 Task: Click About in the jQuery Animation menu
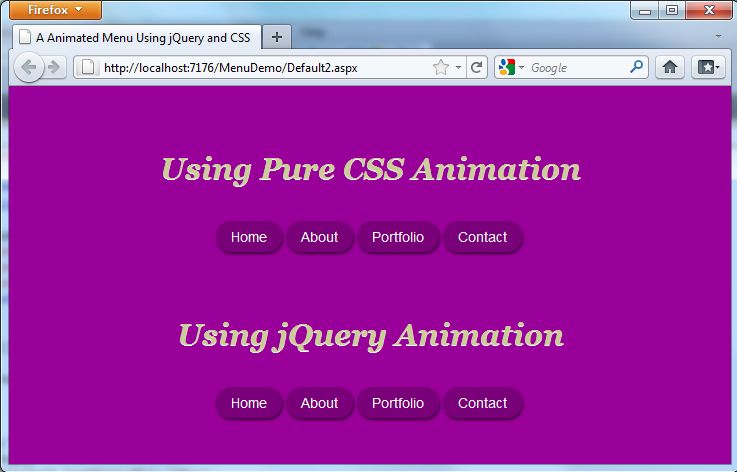coord(320,403)
